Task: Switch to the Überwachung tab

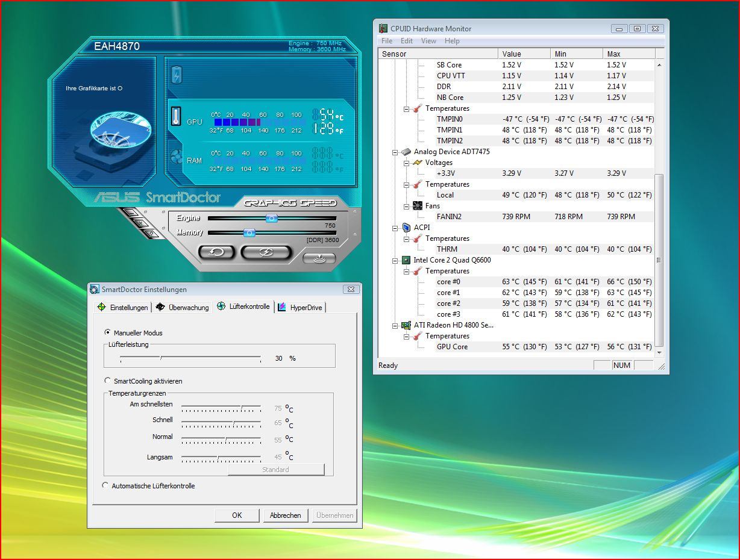Action: [182, 307]
